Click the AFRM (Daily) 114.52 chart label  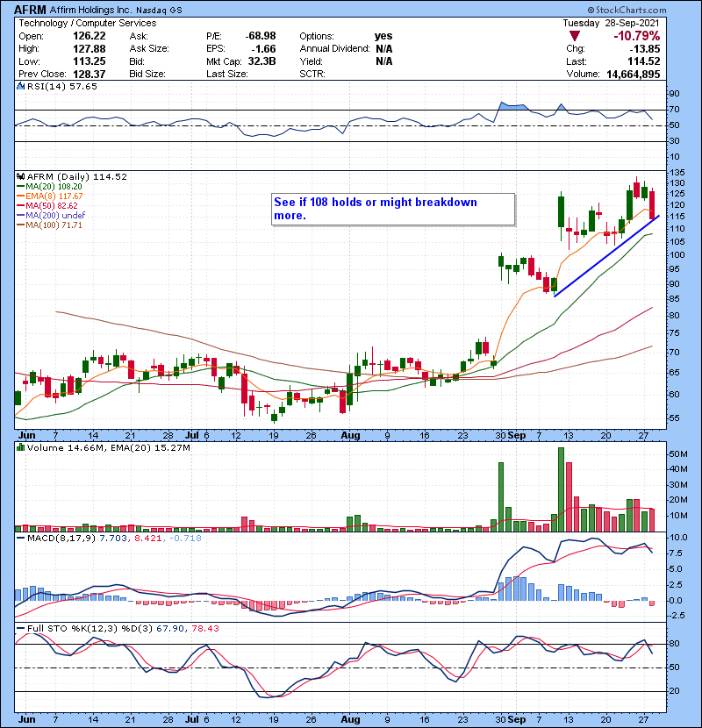point(76,176)
